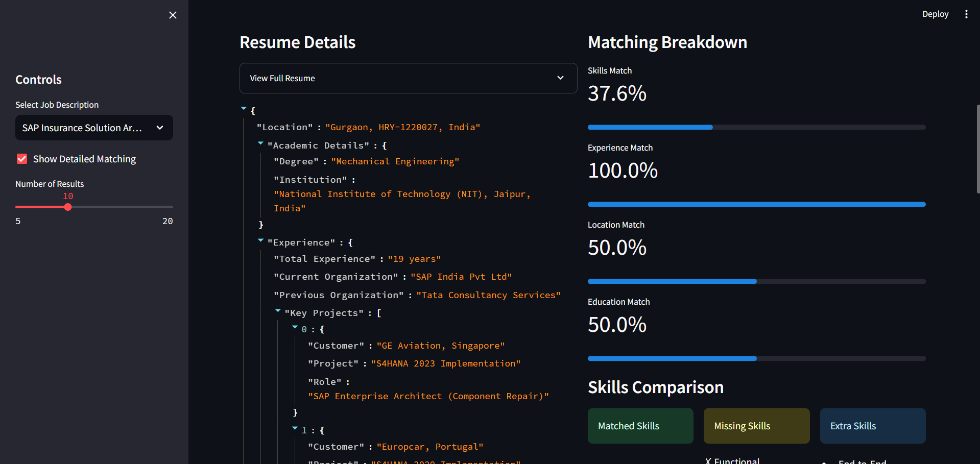This screenshot has height=464, width=980.
Task: Click the Matching Breakdown heading
Action: pos(667,42)
